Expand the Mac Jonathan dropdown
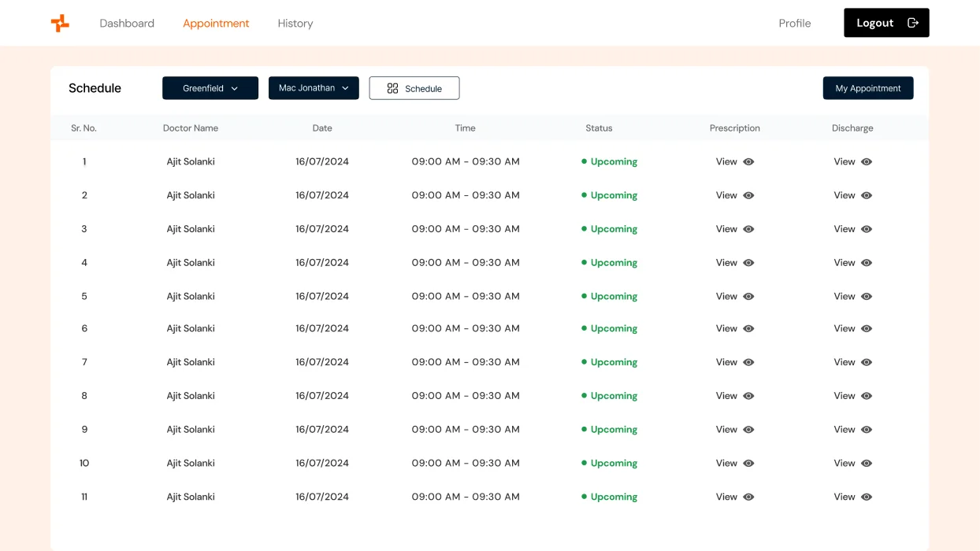Viewport: 980px width, 551px height. pos(314,88)
